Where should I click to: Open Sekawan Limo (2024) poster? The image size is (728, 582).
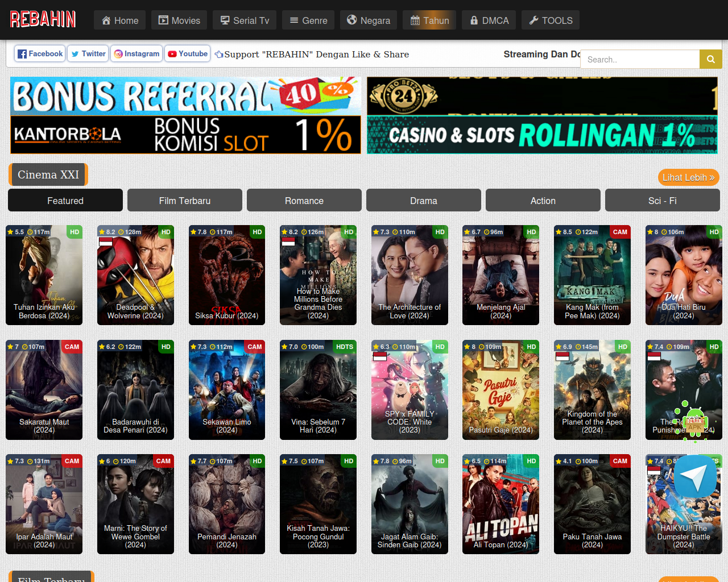click(227, 390)
